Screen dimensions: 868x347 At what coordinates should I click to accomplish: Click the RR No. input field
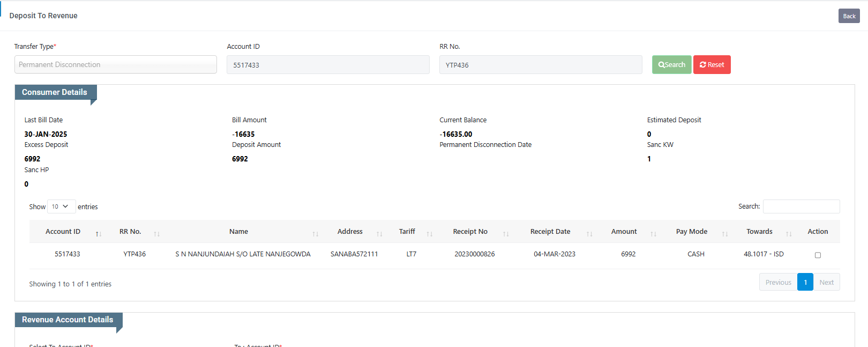540,65
